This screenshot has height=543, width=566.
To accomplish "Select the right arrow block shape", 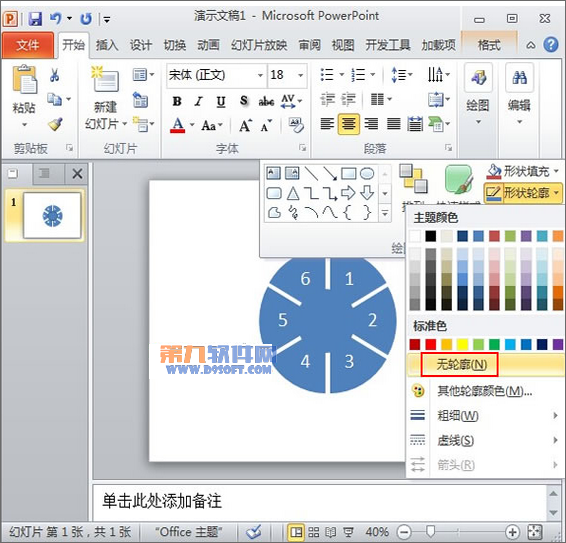I will 348,193.
